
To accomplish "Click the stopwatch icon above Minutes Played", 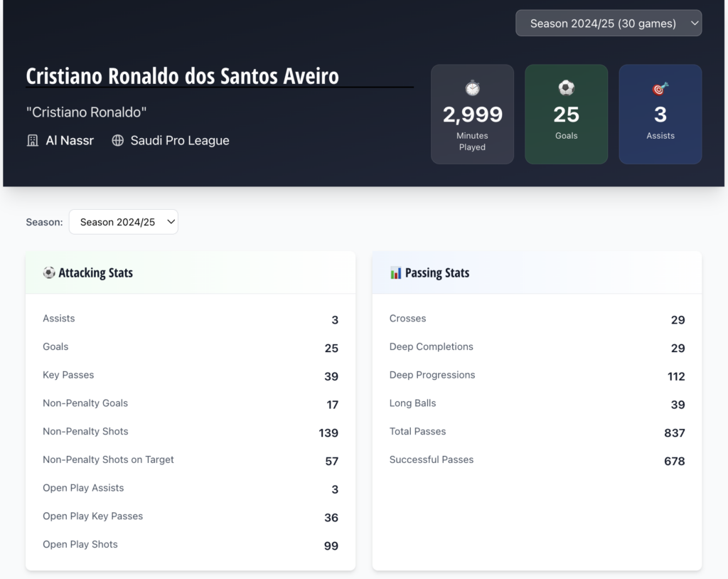I will click(472, 88).
